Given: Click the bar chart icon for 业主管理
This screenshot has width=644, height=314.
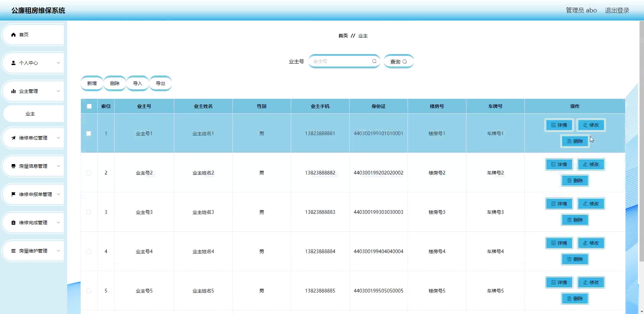Looking at the screenshot, I should pyautogui.click(x=13, y=91).
